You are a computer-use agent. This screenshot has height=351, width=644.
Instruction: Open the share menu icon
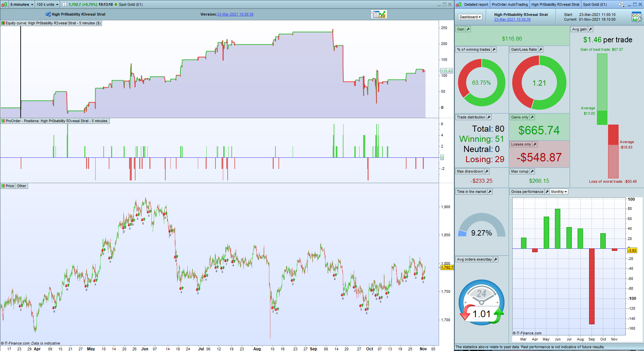click(622, 4)
